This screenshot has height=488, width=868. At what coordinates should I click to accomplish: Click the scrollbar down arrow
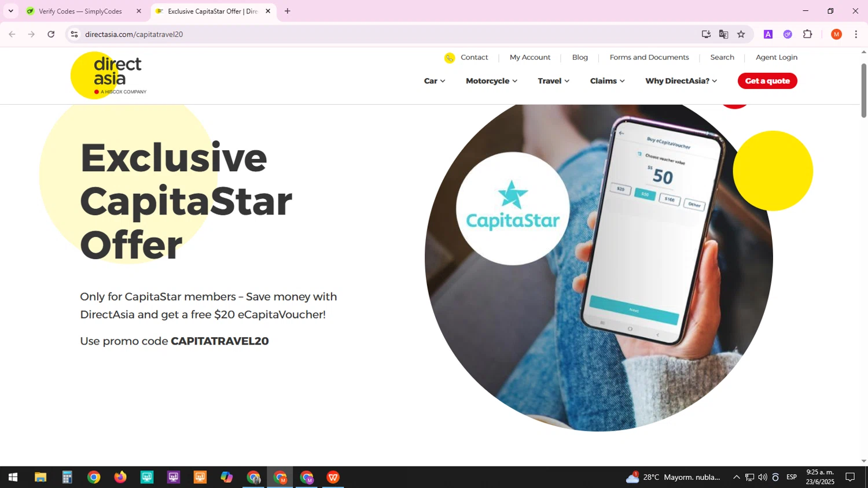coord(863,461)
